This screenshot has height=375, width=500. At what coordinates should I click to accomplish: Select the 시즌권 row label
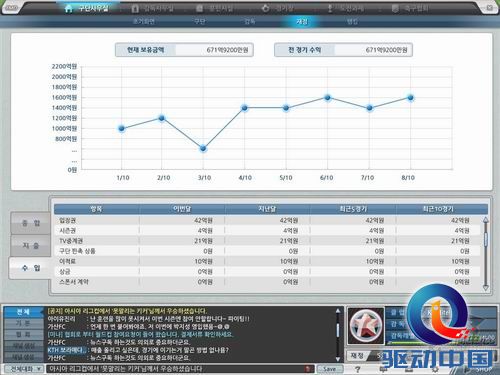(x=68, y=231)
